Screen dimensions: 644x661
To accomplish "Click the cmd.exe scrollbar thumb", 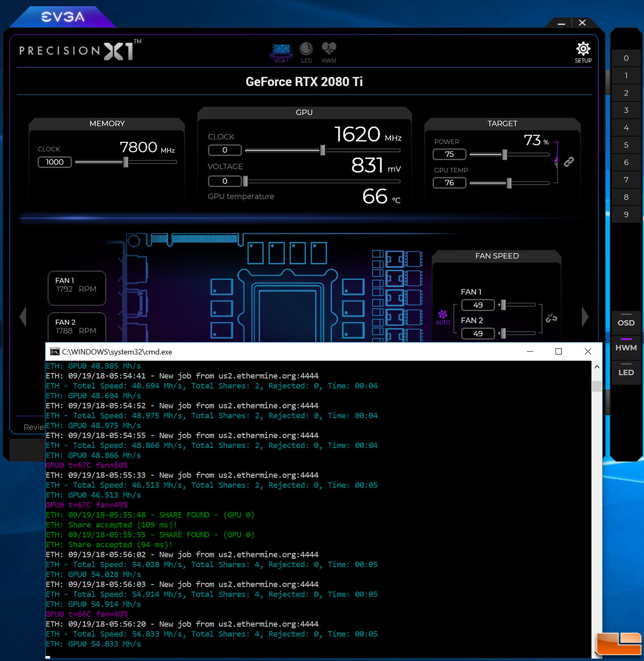I will 597,386.
